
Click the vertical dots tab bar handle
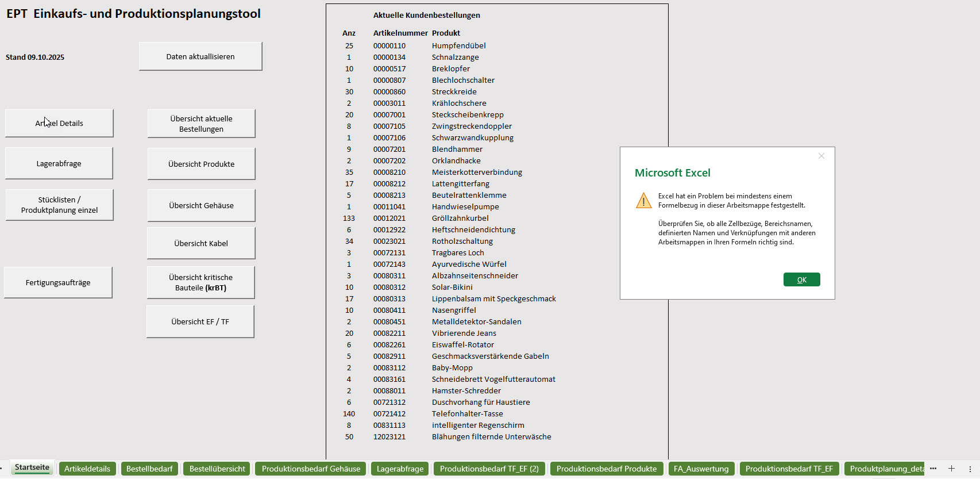(x=970, y=469)
